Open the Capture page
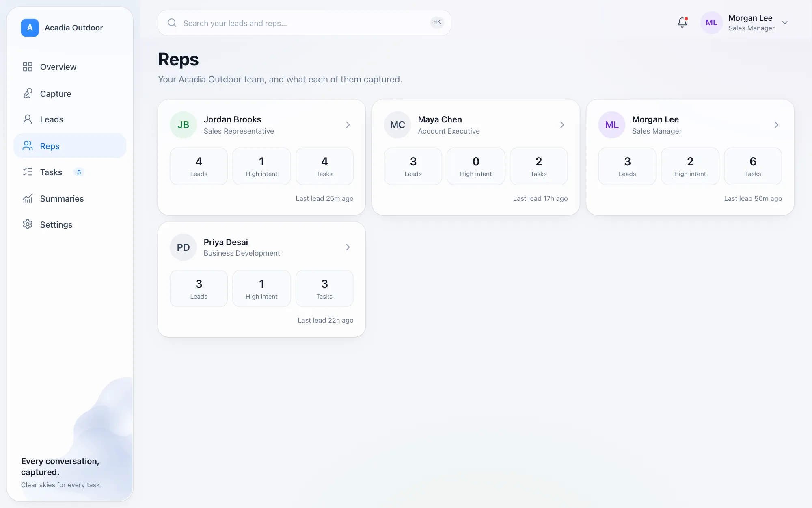Viewport: 812px width, 508px height. 70,93
